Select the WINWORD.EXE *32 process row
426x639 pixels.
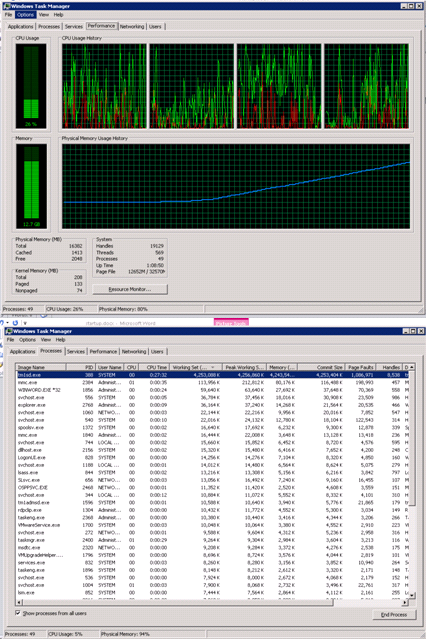pos(212,390)
